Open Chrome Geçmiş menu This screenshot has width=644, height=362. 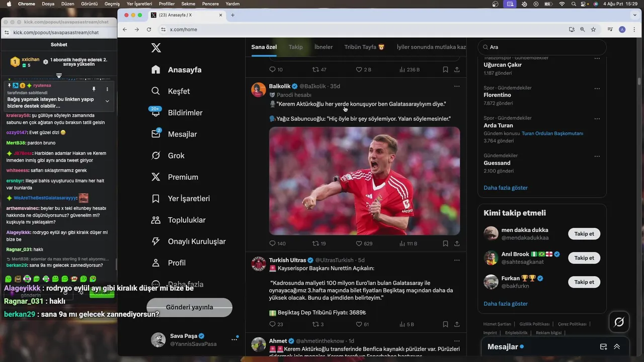pos(112,4)
